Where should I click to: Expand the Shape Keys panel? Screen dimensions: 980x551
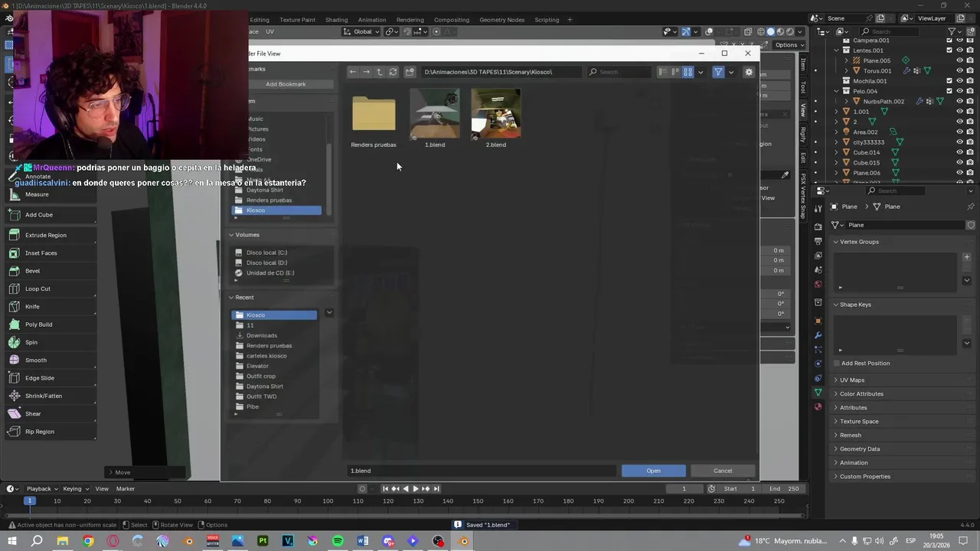(855, 305)
